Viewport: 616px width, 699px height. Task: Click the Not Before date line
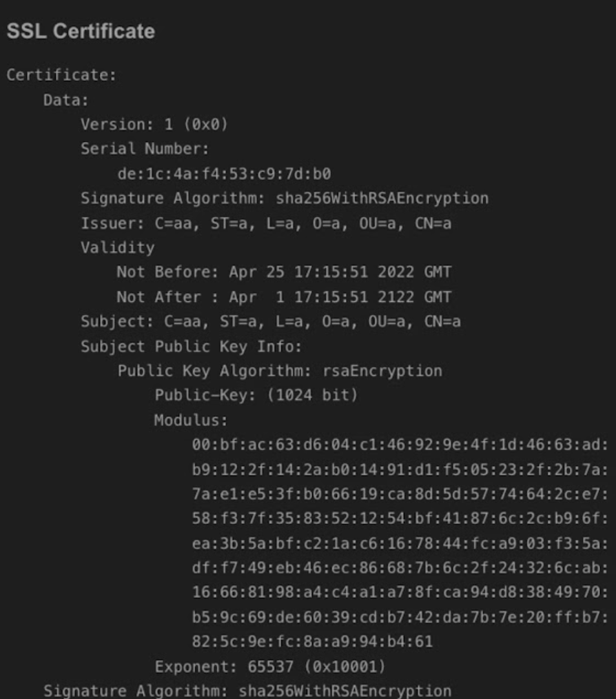[x=284, y=272]
